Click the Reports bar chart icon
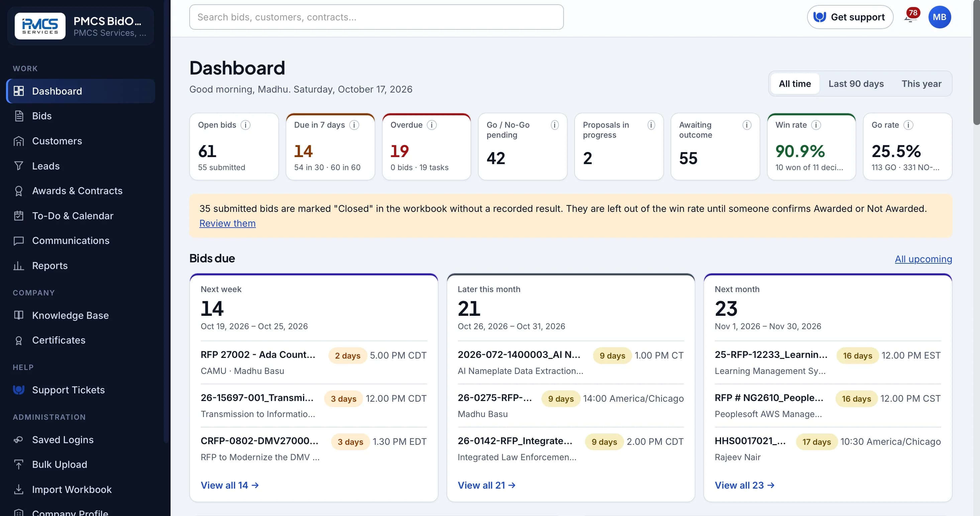The image size is (980, 516). (x=19, y=266)
